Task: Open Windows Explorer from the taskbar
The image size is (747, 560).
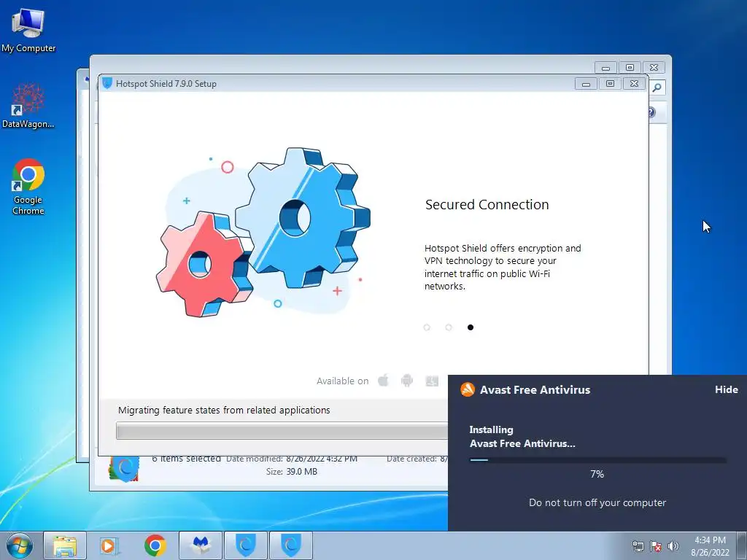Action: click(x=65, y=545)
